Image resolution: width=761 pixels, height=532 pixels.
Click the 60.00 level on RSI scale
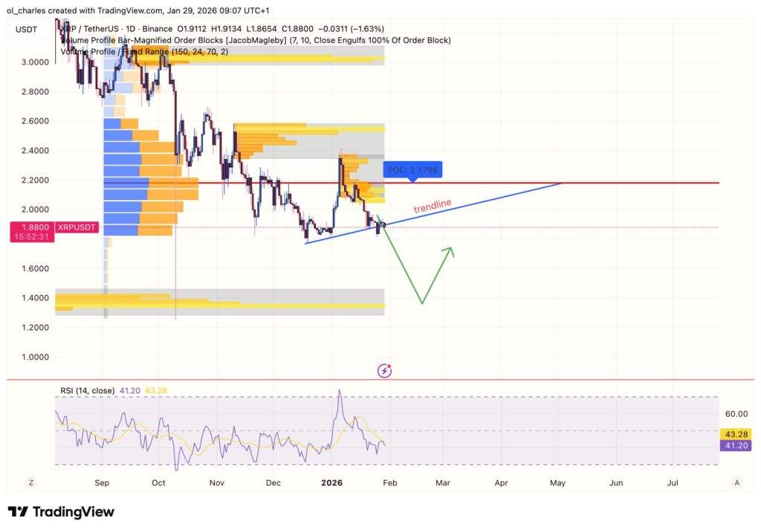pos(734,414)
